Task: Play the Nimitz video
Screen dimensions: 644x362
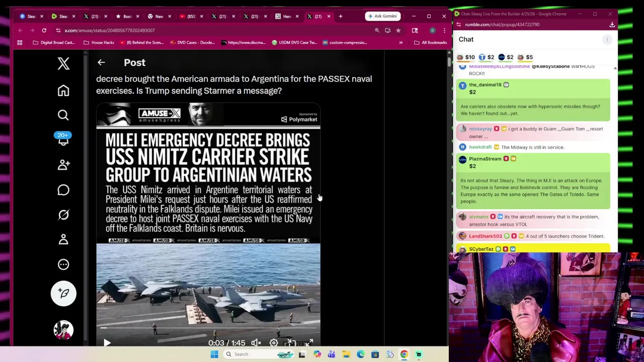Action: click(107, 343)
